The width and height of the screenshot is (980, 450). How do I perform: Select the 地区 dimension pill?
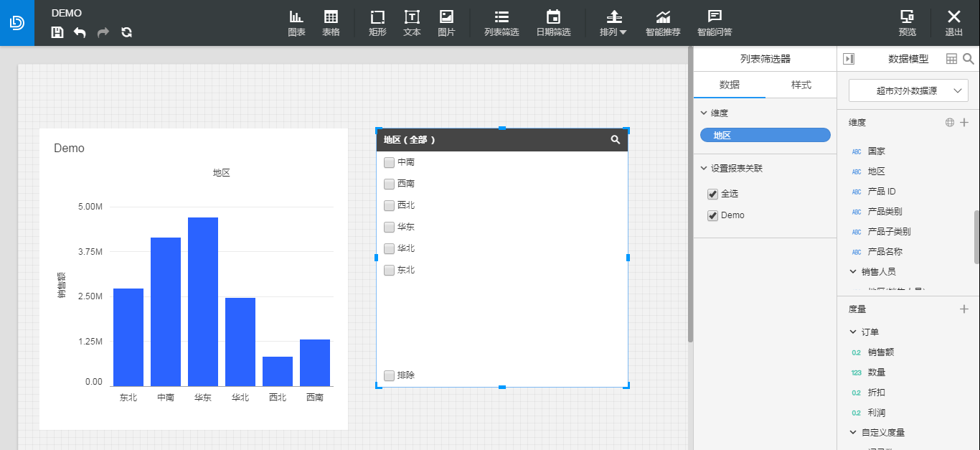[x=765, y=135]
